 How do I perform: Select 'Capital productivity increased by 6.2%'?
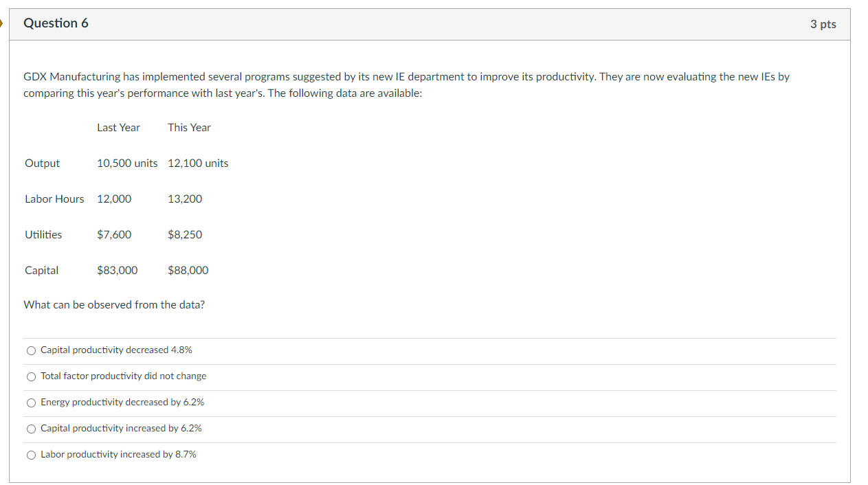coord(31,429)
